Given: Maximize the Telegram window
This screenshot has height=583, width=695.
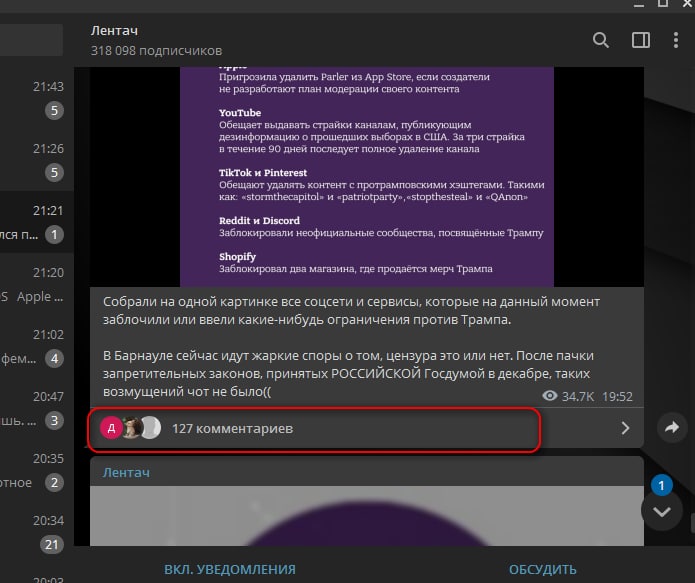Looking at the screenshot, I should click(663, 4).
